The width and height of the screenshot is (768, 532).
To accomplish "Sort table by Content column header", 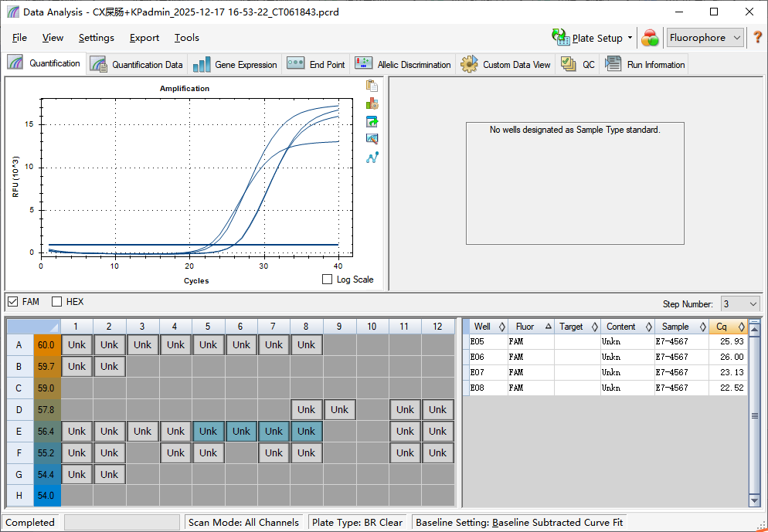I will (x=627, y=327).
